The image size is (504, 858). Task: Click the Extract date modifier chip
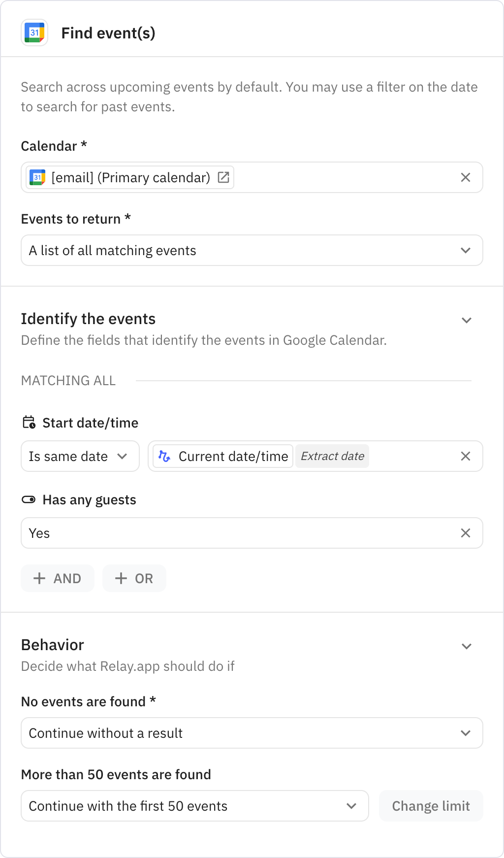[x=332, y=456]
